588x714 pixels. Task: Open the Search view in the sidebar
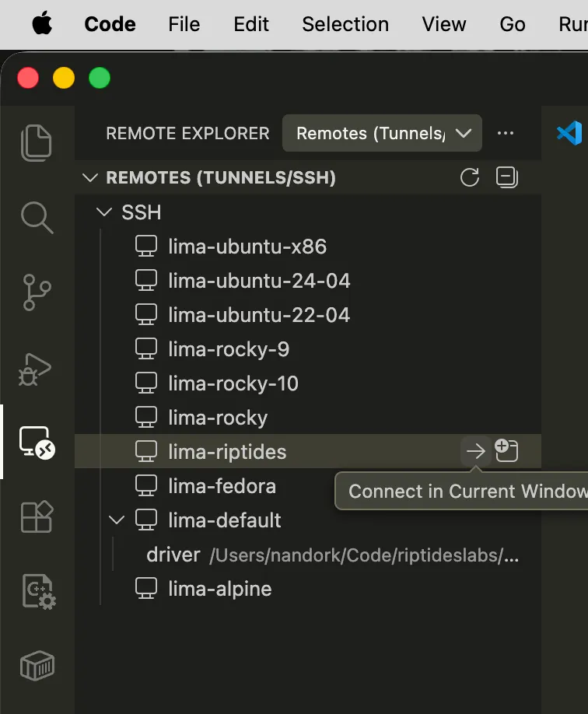click(37, 219)
